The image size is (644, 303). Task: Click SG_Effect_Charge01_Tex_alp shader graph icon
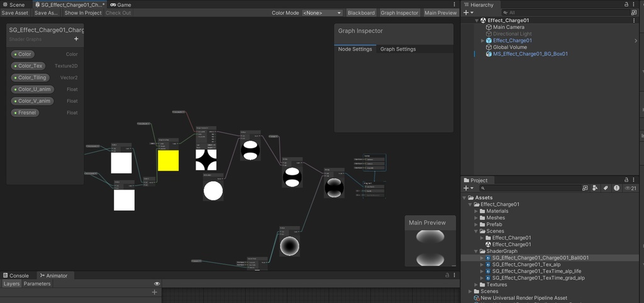pyautogui.click(x=488, y=265)
